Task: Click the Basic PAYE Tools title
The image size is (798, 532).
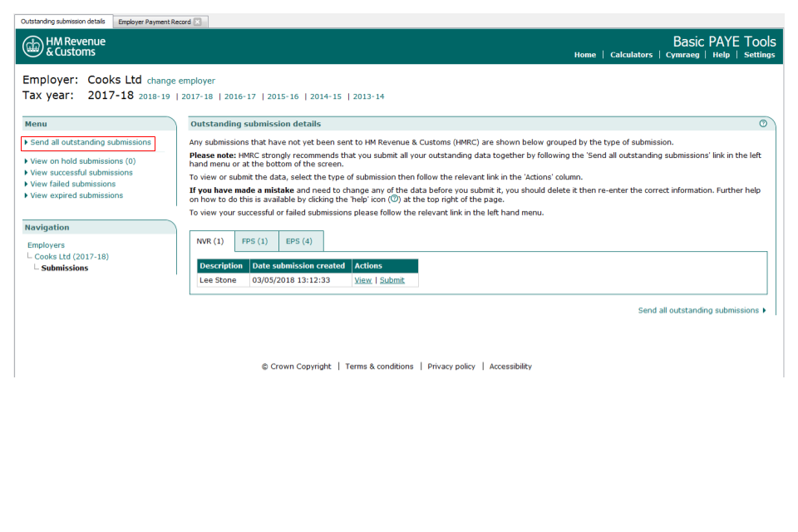Action: click(x=724, y=42)
